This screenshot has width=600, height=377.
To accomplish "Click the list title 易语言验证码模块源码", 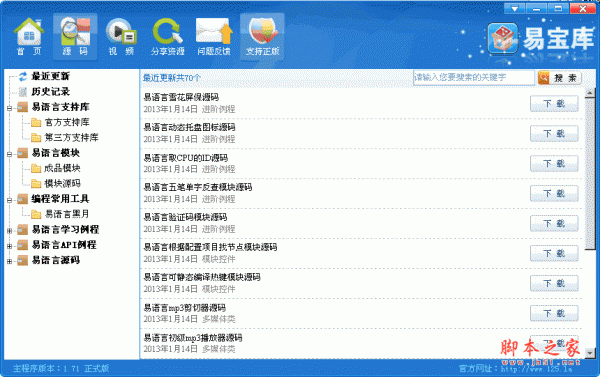I will [x=185, y=217].
